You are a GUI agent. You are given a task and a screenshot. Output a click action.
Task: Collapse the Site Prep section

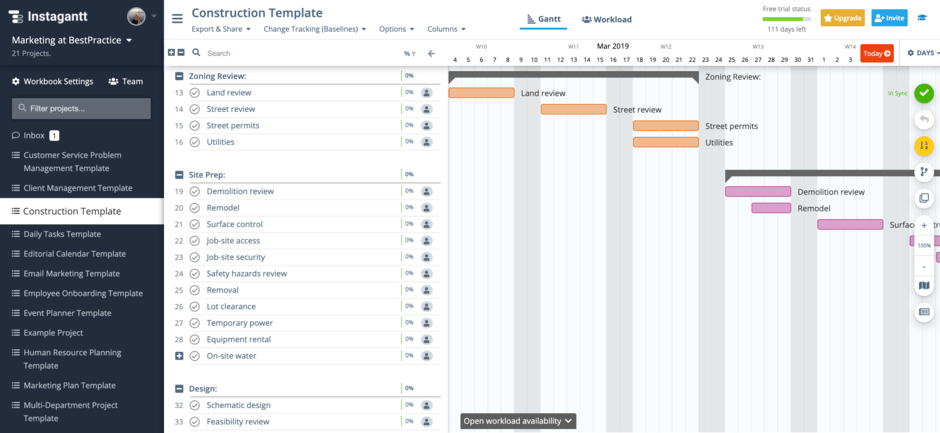(179, 175)
